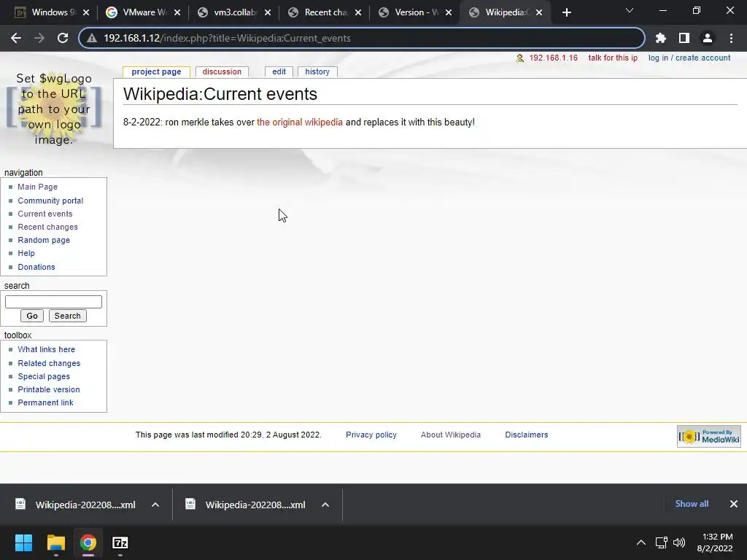Image resolution: width=747 pixels, height=560 pixels.
Task: Open the Chrome extensions puzzle icon
Action: tap(661, 38)
